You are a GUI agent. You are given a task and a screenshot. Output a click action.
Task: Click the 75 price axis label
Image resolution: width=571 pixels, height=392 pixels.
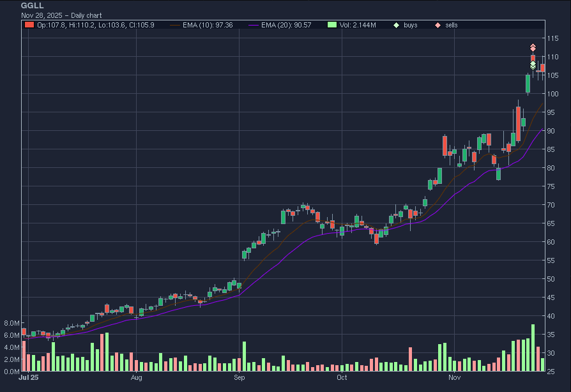[551, 186]
